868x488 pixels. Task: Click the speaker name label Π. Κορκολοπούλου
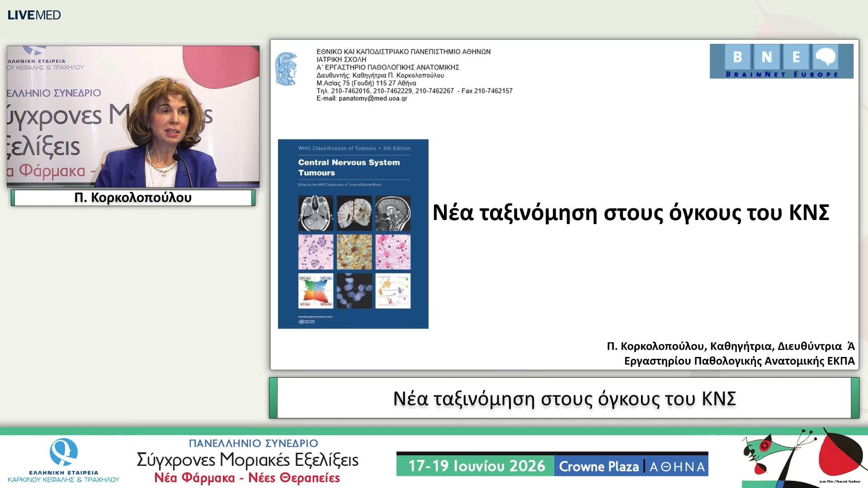(133, 197)
